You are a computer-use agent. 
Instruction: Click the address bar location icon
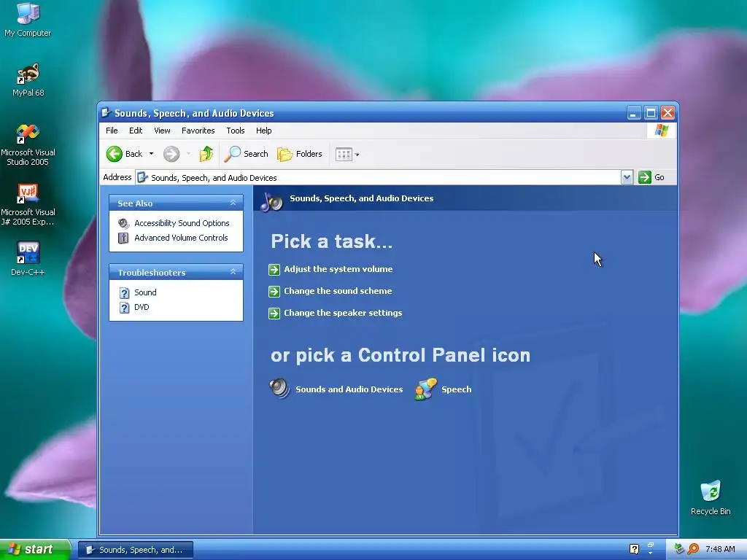142,178
